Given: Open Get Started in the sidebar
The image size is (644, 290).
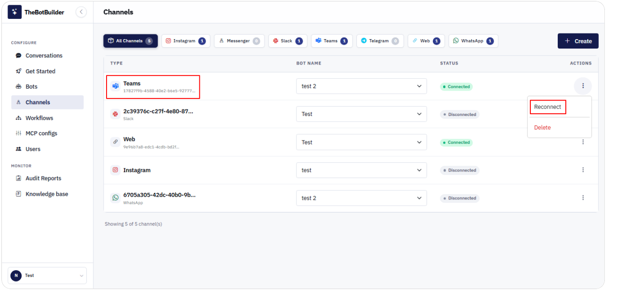Looking at the screenshot, I should point(47,71).
